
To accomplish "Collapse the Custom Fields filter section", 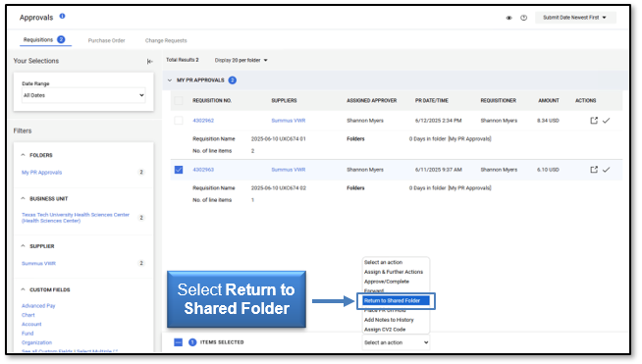I will point(24,289).
